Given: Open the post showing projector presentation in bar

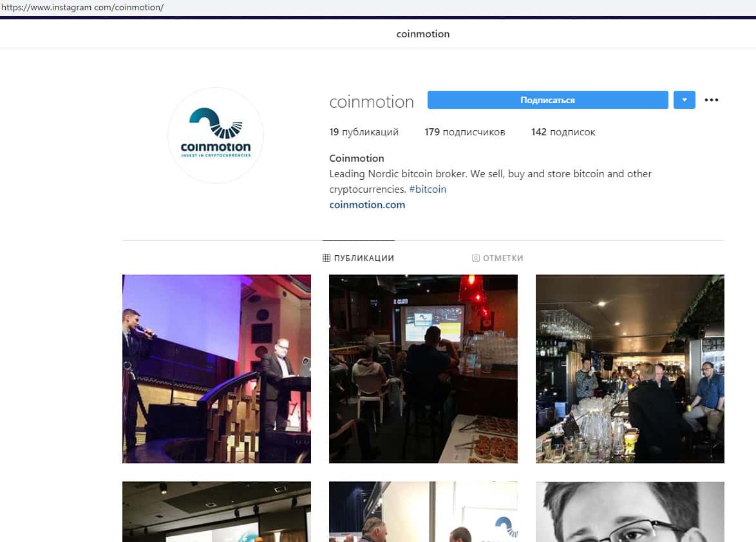Looking at the screenshot, I should [x=423, y=369].
